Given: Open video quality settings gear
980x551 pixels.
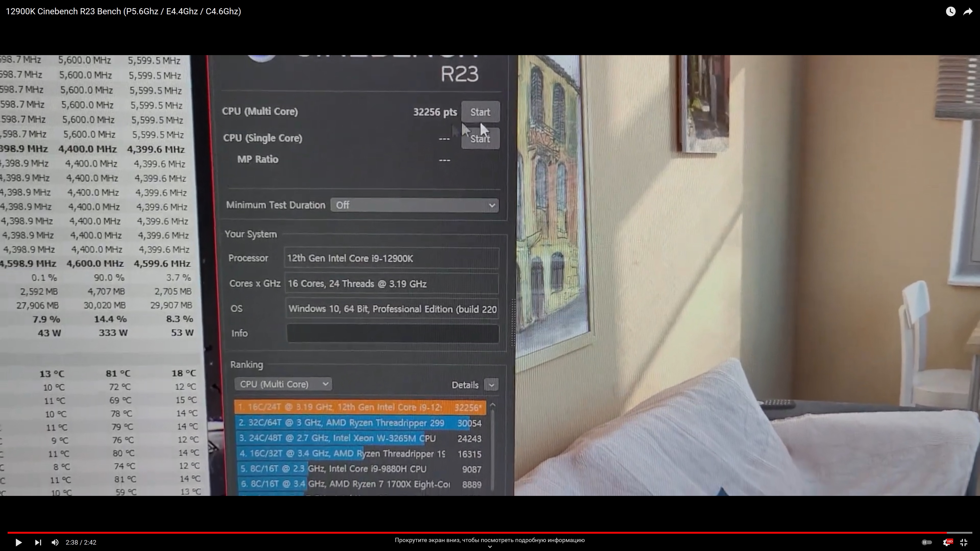Looking at the screenshot, I should pyautogui.click(x=947, y=542).
